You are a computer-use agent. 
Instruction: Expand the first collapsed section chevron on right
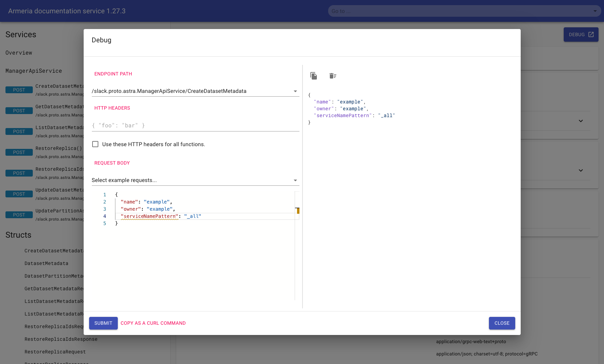581,121
